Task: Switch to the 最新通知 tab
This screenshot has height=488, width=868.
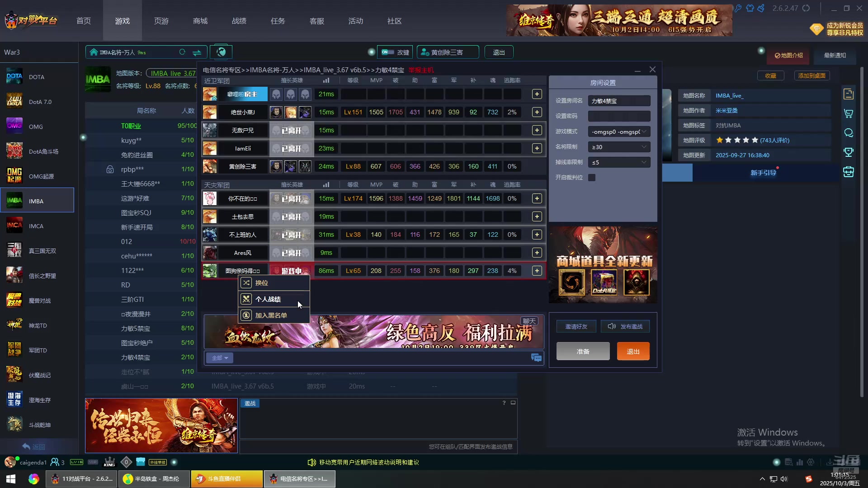Action: 835,56
